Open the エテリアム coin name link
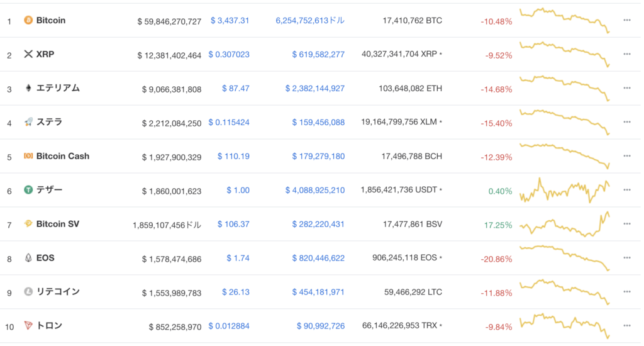Viewport: 644px width, 346px height. point(58,88)
